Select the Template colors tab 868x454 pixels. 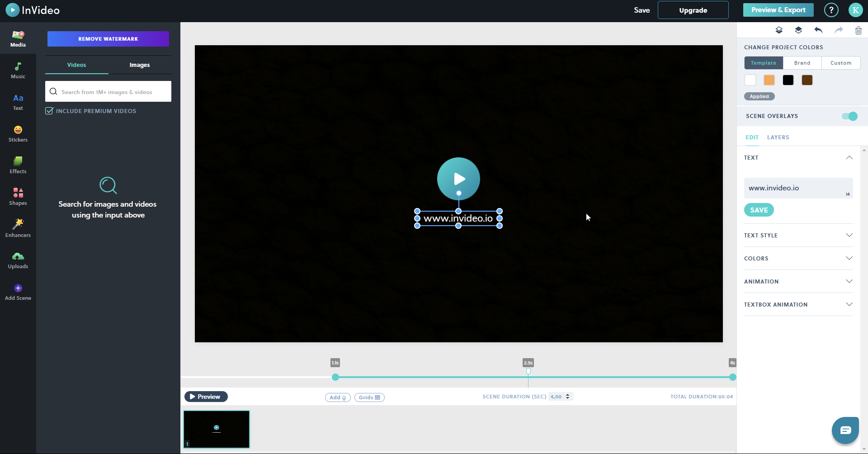click(764, 63)
